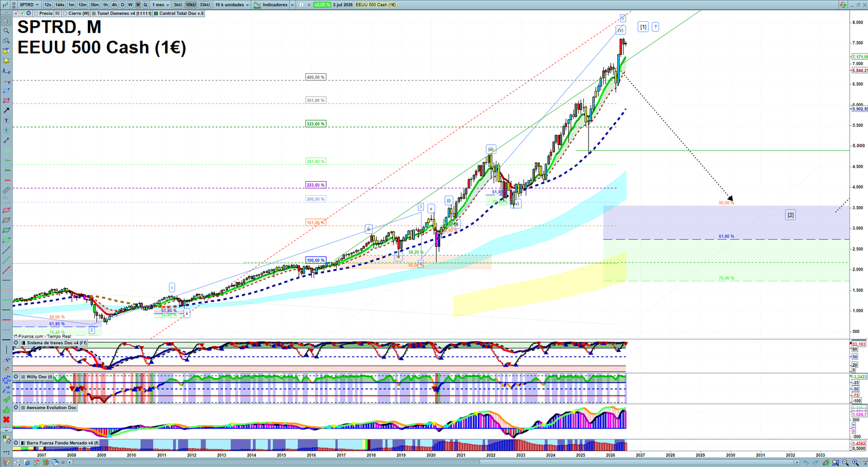Close the Awesome Evolution Doc panel

pos(16,407)
